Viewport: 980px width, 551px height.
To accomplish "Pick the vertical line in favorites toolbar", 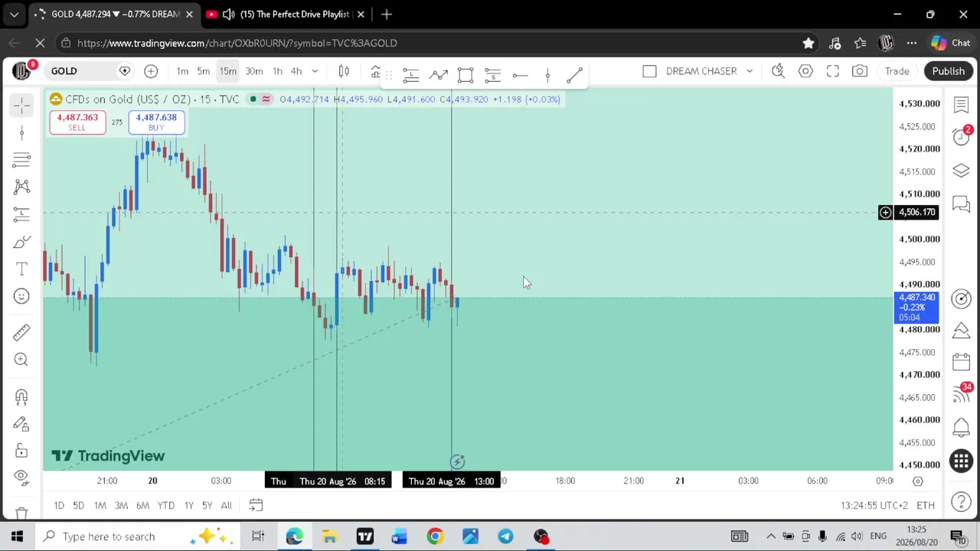I will (x=547, y=74).
